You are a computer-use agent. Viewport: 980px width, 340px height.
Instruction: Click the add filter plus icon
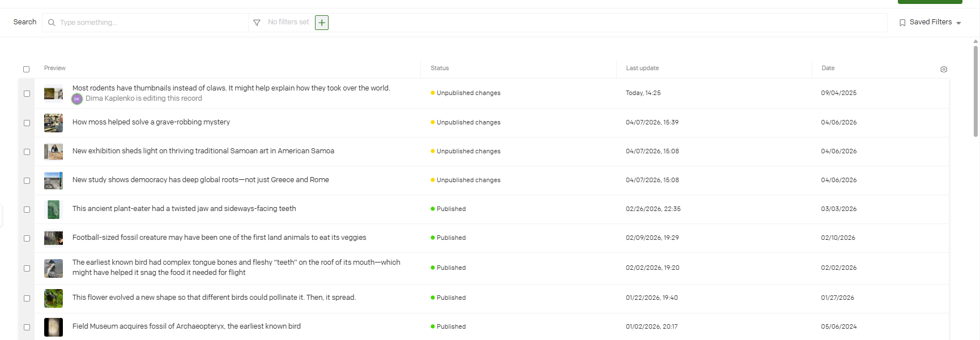click(322, 23)
